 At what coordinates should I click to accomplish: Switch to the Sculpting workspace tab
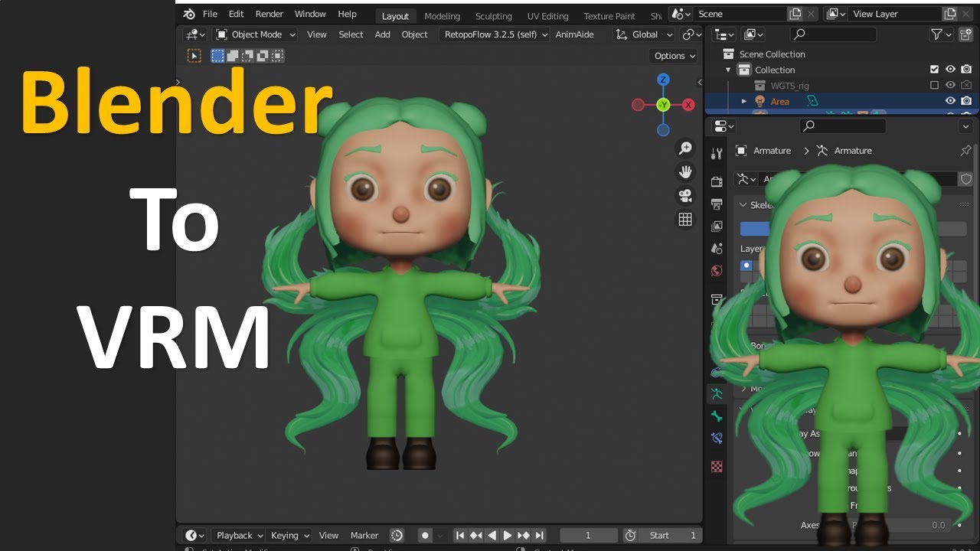click(x=494, y=16)
